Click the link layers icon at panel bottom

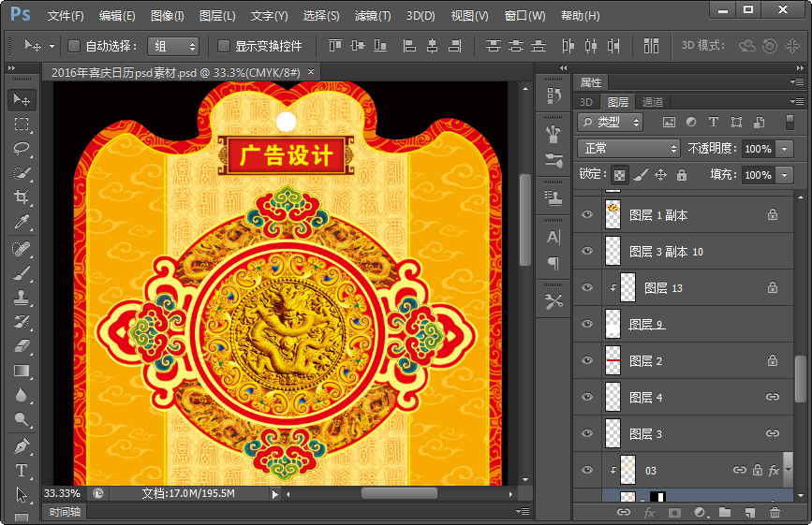(x=624, y=513)
